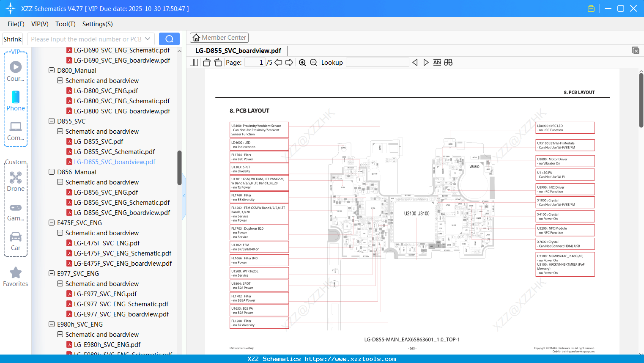Open the Member Center

coord(219,37)
